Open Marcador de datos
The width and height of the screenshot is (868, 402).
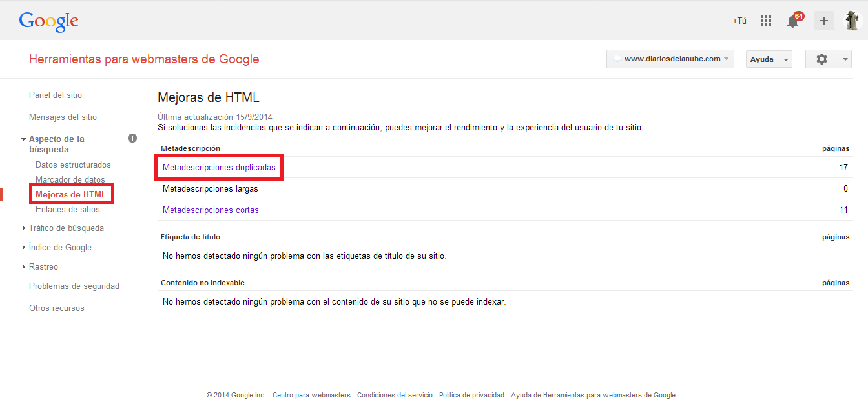pos(70,179)
